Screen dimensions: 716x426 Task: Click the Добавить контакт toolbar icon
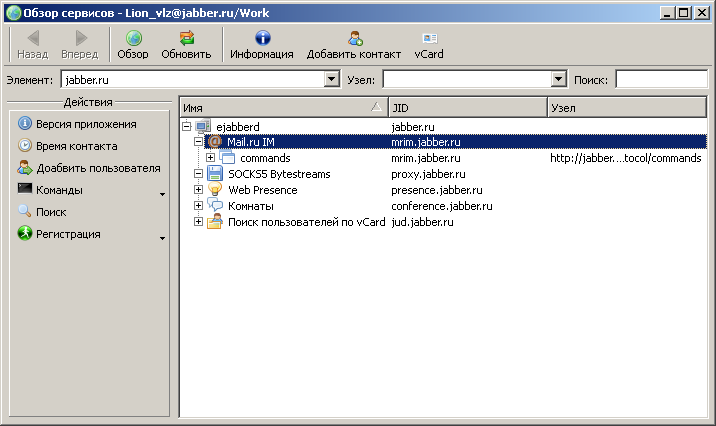coord(354,39)
